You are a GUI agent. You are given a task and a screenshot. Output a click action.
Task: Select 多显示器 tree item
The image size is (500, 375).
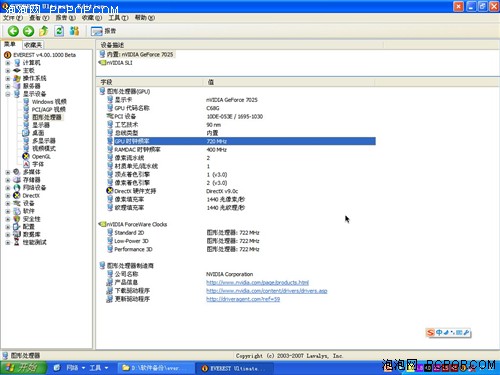[x=44, y=141]
